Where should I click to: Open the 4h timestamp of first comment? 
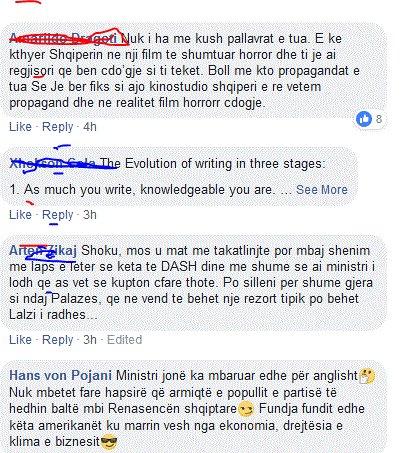(90, 127)
